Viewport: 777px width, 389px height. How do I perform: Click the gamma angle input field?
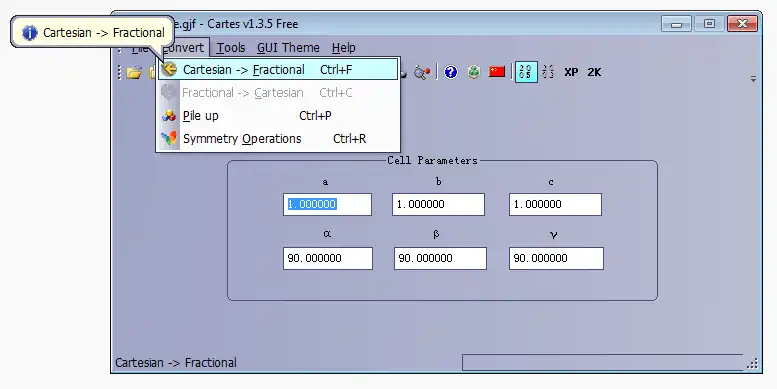(x=556, y=258)
